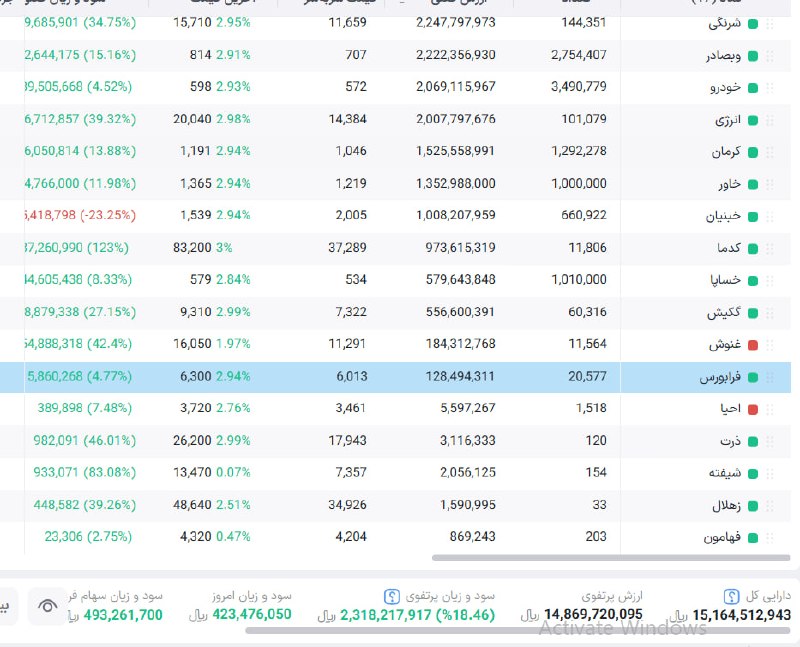Select the شرنگی symbol name
800x647 pixels.
(x=724, y=23)
